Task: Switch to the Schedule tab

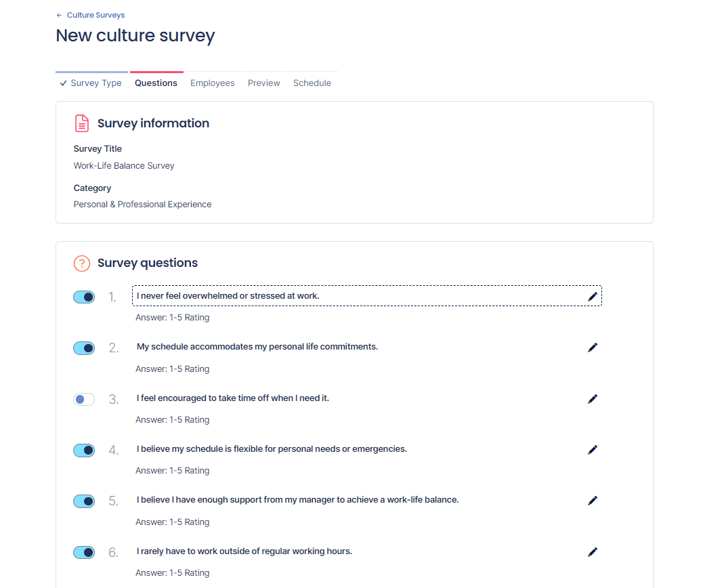Action: pyautogui.click(x=312, y=83)
